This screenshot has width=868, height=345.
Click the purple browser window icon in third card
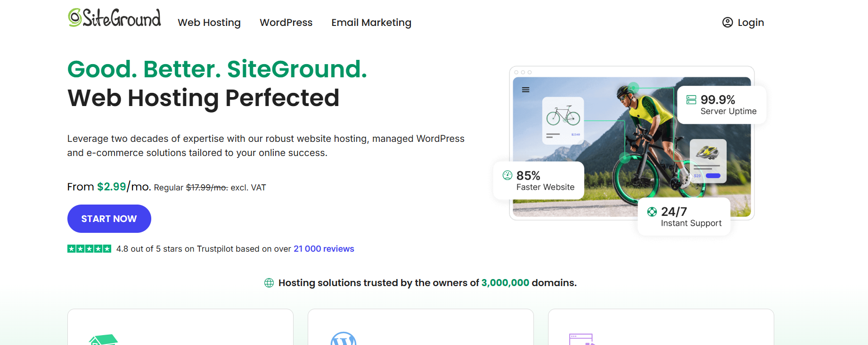pos(582,339)
